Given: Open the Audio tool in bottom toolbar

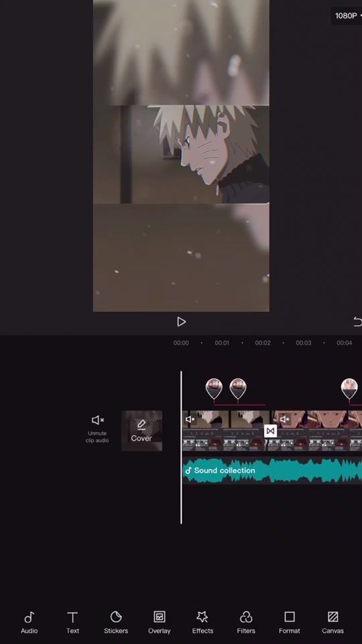Looking at the screenshot, I should tap(29, 623).
